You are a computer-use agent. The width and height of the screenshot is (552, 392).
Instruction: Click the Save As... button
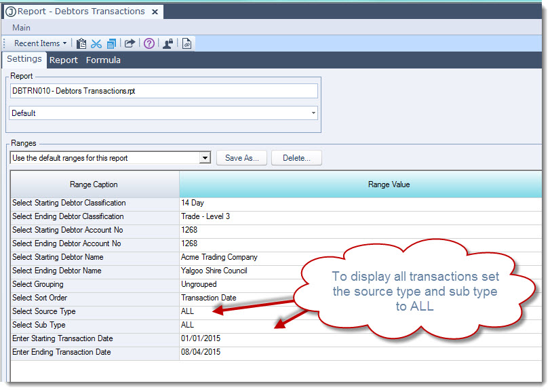[x=242, y=158]
